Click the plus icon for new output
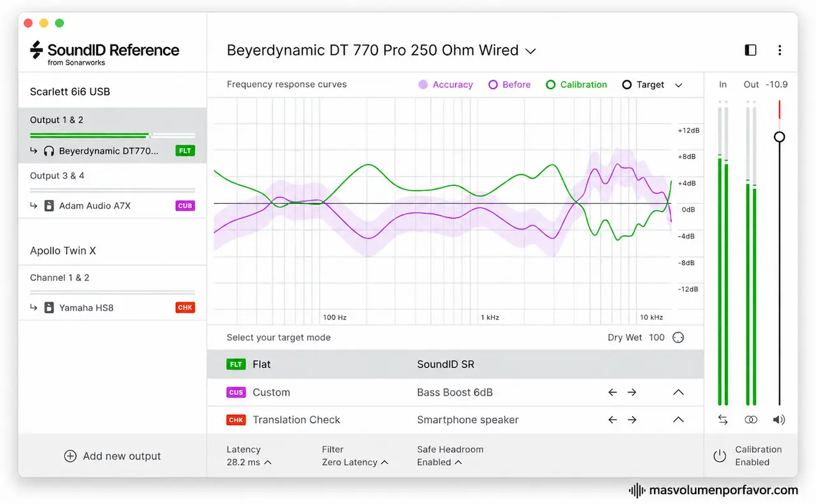This screenshot has width=816, height=504. (70, 456)
